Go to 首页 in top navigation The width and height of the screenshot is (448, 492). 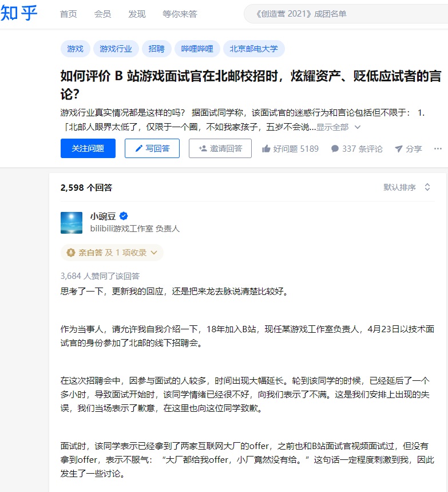(x=68, y=14)
